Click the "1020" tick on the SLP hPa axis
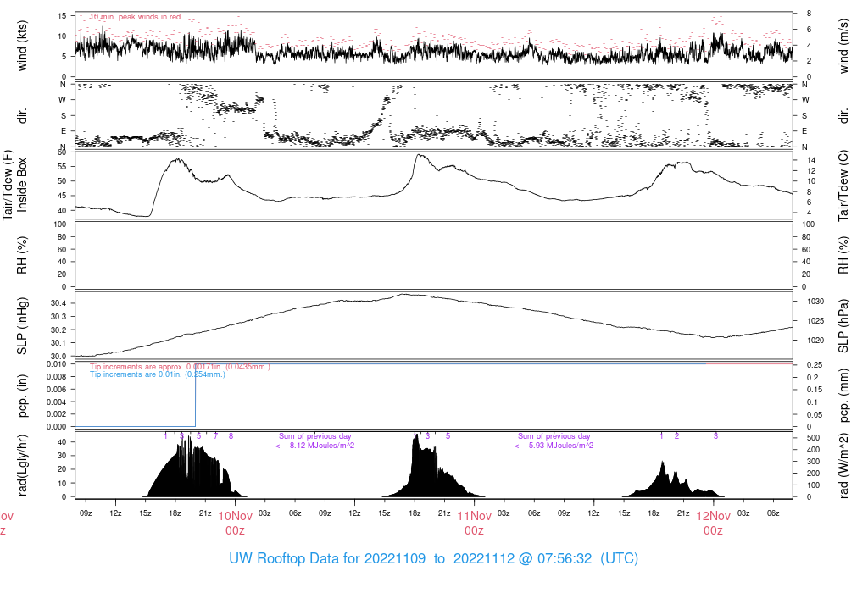 [x=815, y=341]
